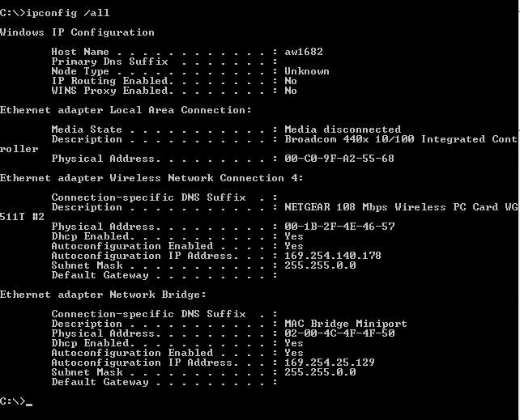
Task: Click the Windows IP Configuration heading
Action: click(x=77, y=32)
